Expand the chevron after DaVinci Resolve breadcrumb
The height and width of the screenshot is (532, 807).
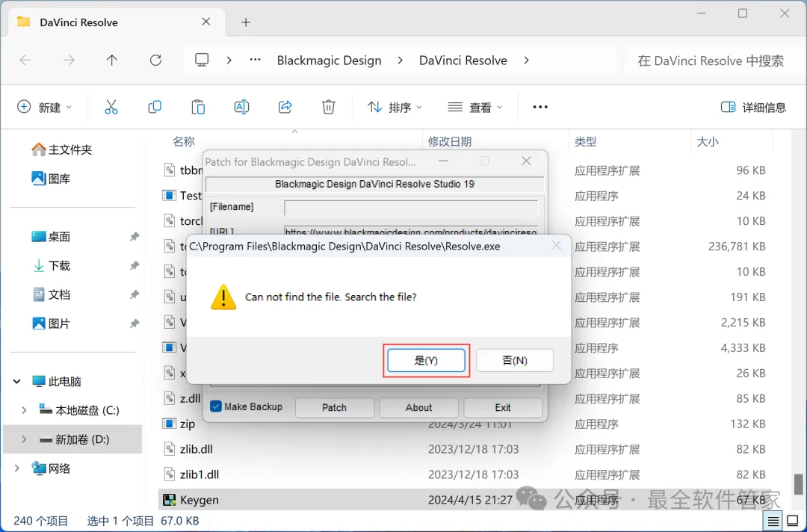[526, 61]
